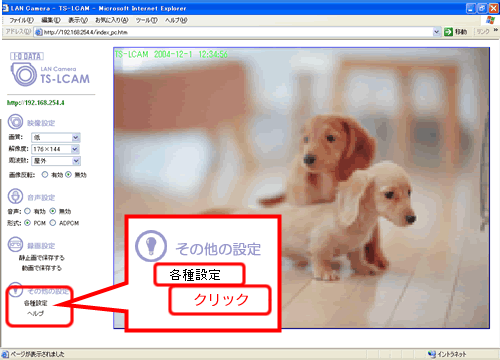Screen dimensions: 500x360
Task: Click the 映像設定 camera lens icon
Action: [15, 122]
